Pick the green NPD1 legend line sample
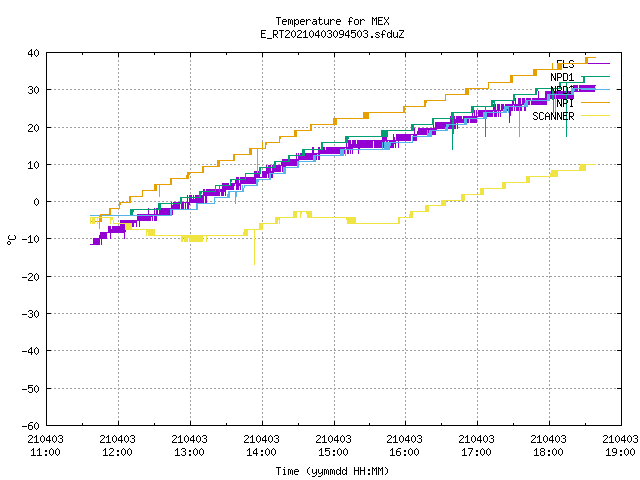640x480 pixels. [x=595, y=77]
